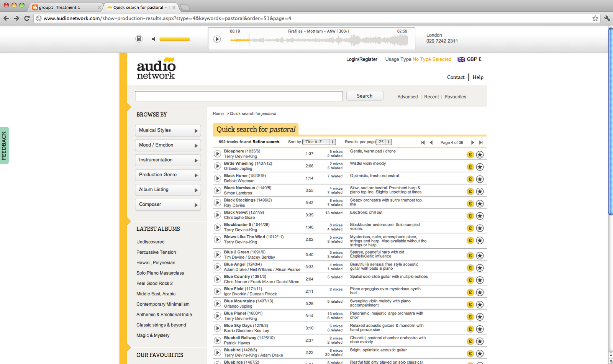This screenshot has height=364, width=613.
Task: Expand the Mood / Emotion browse menu
Action: (168, 145)
